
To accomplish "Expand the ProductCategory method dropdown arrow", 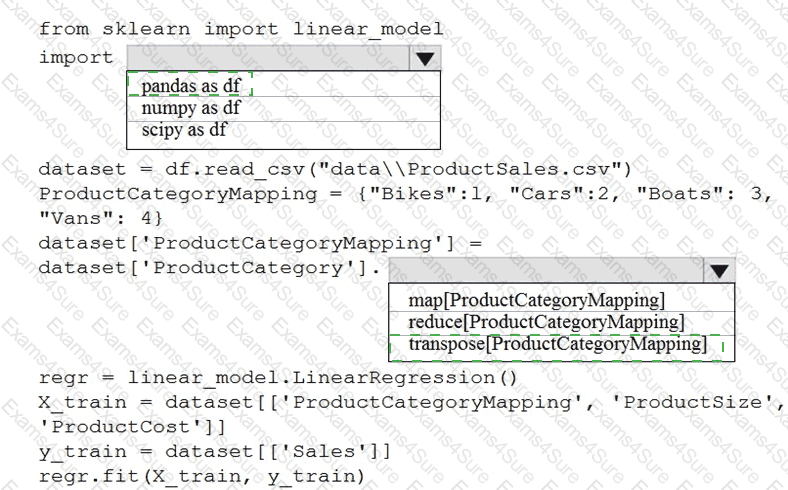I will tap(718, 270).
